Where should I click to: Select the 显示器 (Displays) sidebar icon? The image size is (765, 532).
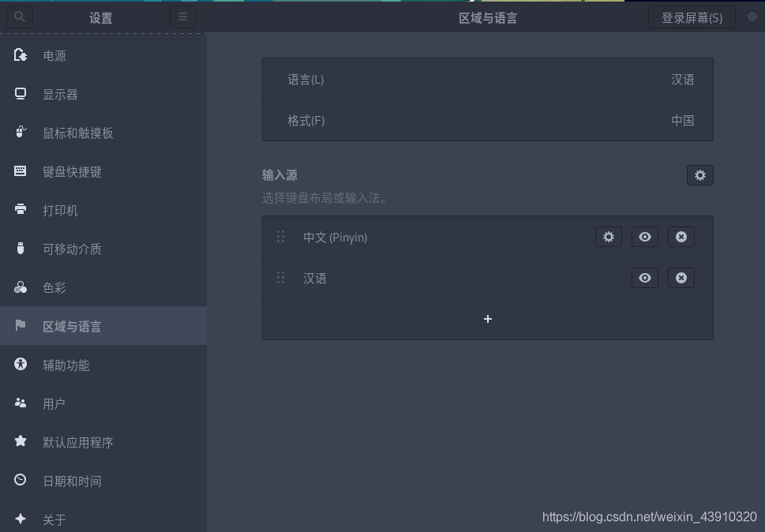20,94
